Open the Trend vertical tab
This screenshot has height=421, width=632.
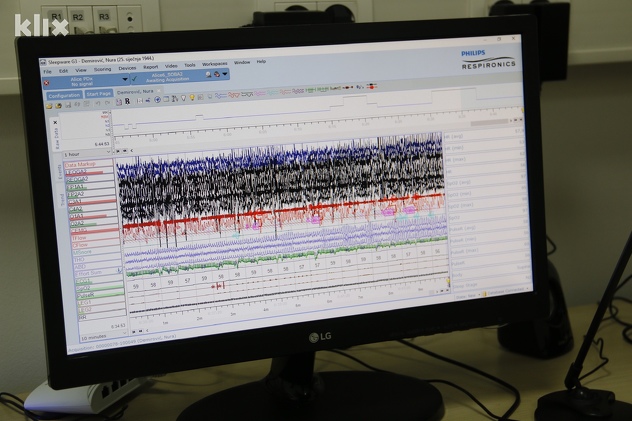point(62,200)
